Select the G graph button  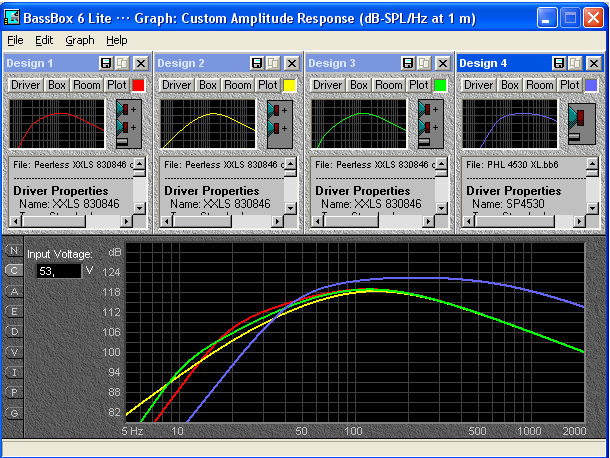[14, 413]
